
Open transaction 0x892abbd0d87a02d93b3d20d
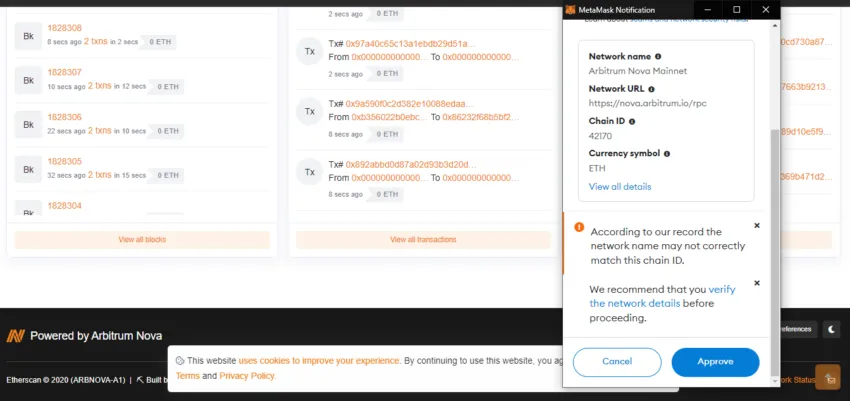click(411, 164)
